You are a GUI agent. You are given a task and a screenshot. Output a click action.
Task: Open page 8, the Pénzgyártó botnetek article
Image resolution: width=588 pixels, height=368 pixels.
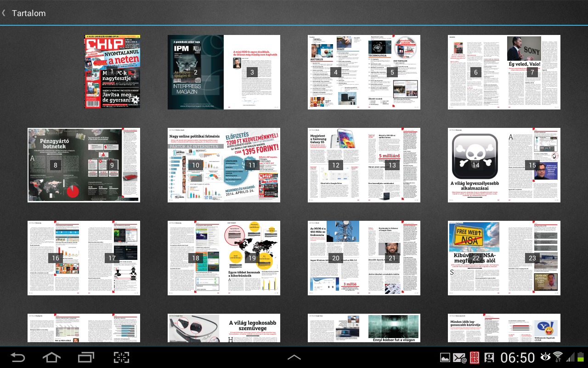[56, 165]
